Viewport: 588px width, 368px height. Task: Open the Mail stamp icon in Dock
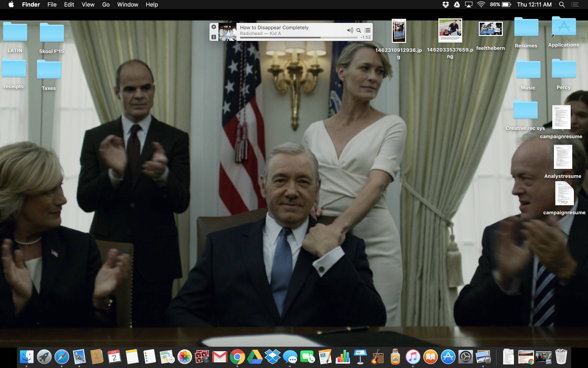coord(79,357)
